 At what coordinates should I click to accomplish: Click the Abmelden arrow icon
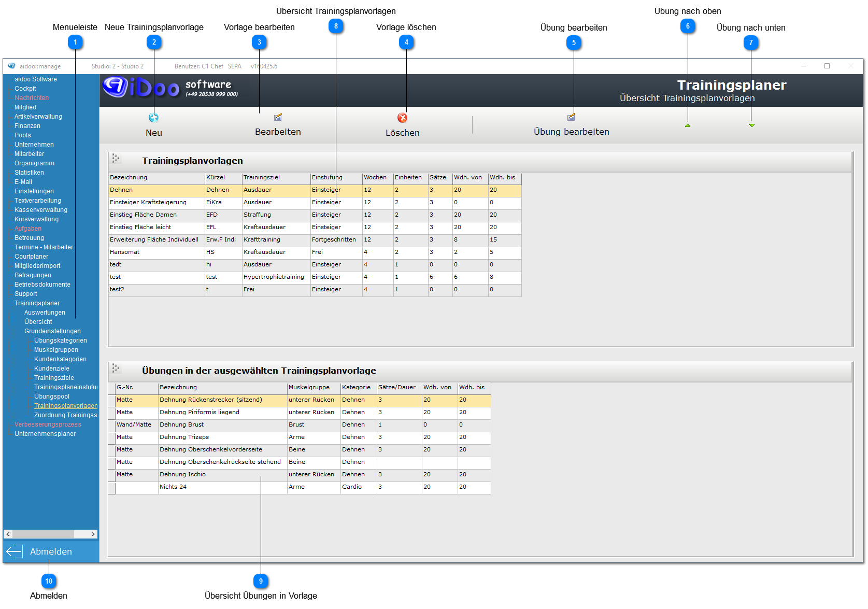tap(14, 551)
